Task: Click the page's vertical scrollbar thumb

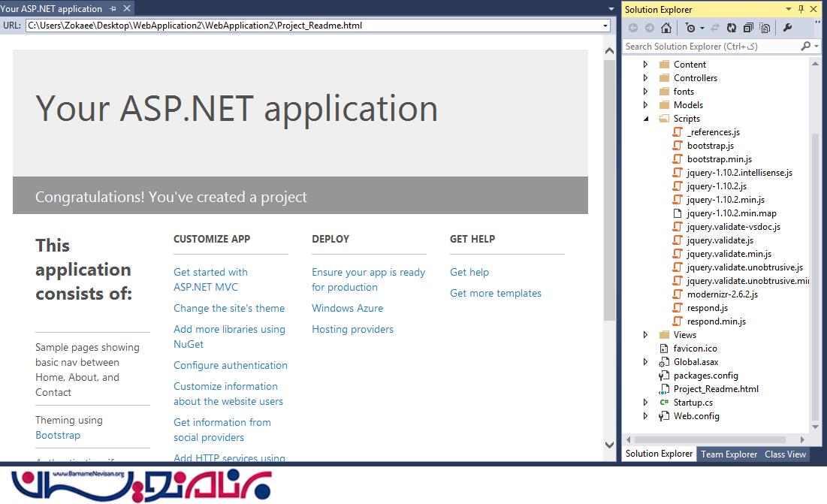Action: point(609,188)
